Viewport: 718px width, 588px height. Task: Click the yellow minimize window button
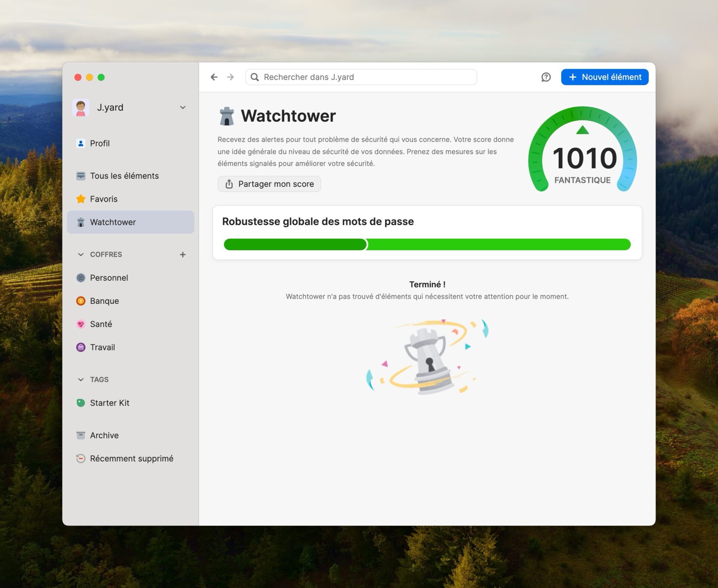point(89,77)
